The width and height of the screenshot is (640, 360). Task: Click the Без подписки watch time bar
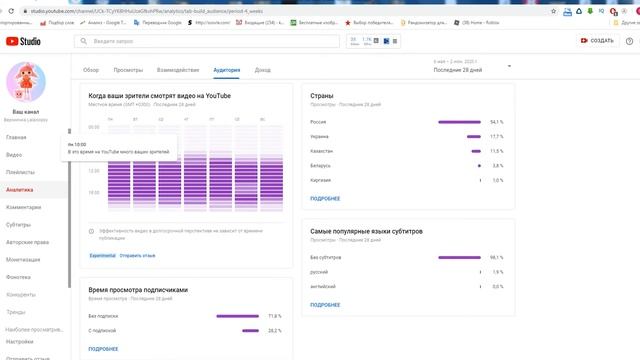click(238, 316)
